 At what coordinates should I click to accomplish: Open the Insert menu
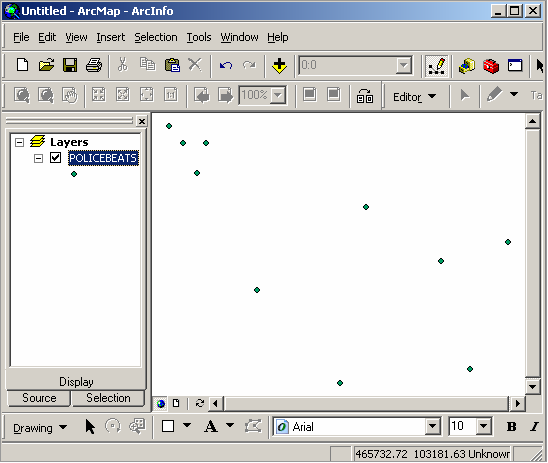click(110, 37)
